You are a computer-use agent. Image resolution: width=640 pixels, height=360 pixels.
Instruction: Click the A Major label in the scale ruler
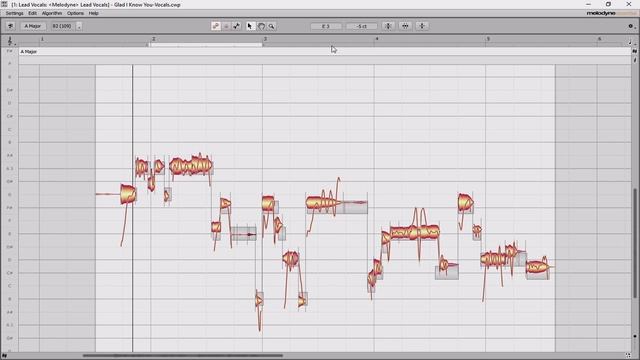coord(29,52)
